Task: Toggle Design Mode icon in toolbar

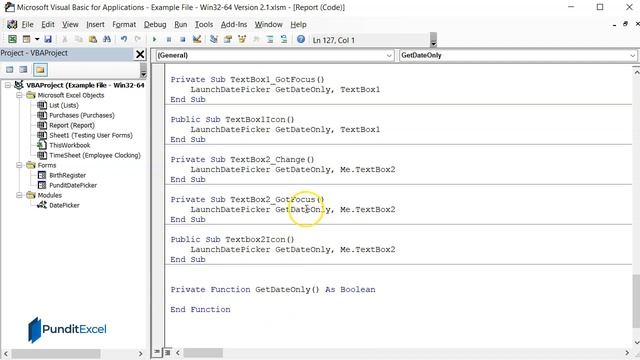Action: tap(197, 39)
